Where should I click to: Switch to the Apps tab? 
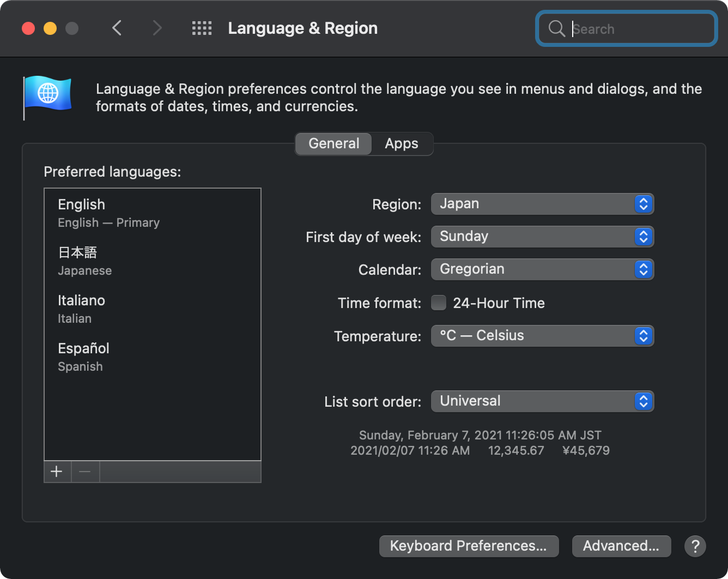tap(402, 144)
